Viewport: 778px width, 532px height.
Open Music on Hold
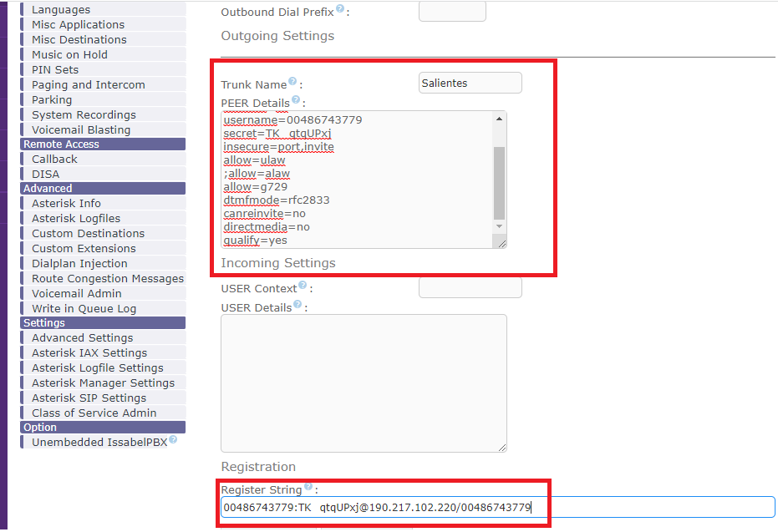[x=104, y=54]
